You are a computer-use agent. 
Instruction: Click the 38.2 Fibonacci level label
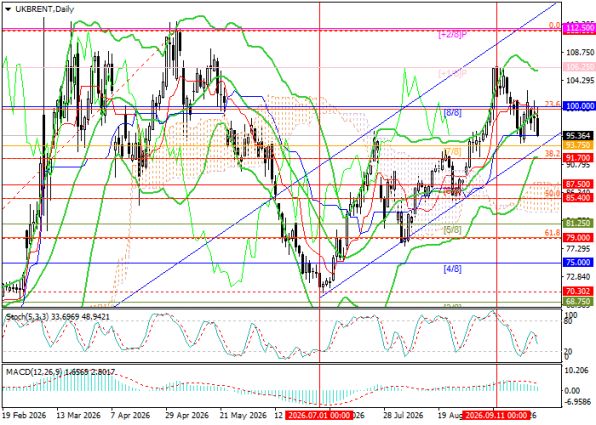coord(552,153)
